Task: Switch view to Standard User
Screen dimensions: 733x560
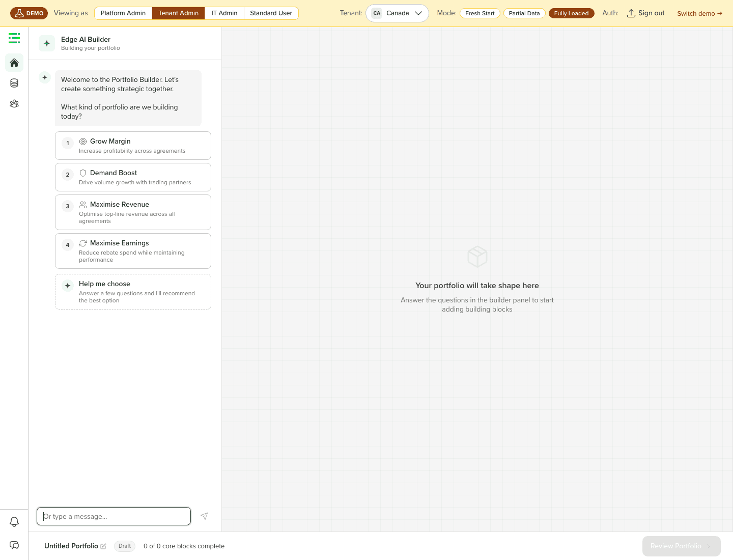Action: [271, 13]
